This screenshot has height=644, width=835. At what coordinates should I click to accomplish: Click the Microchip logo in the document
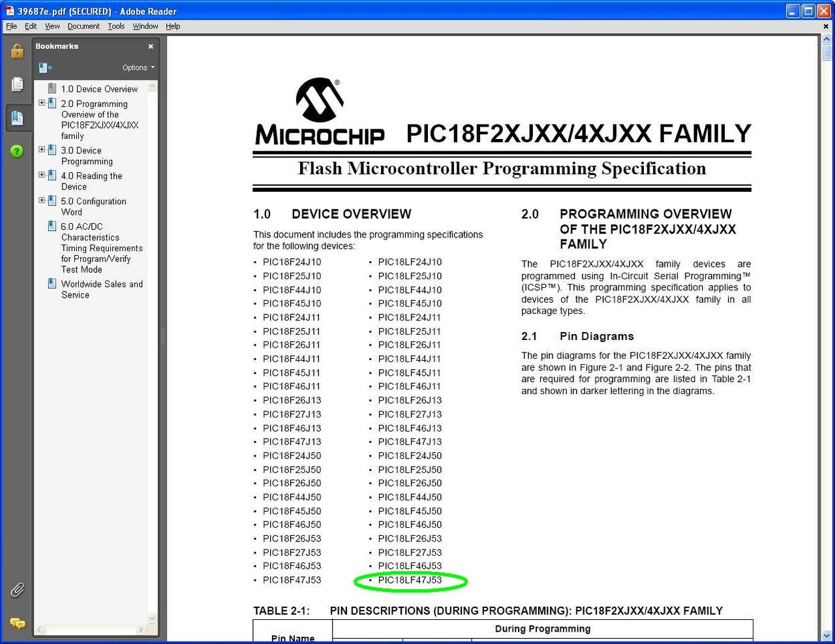point(320,112)
